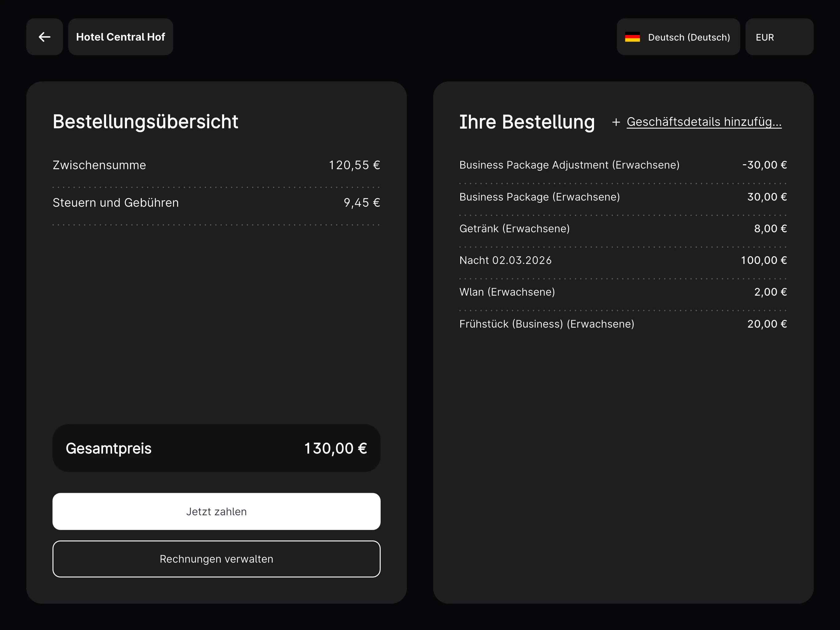Click the German flag icon

(x=632, y=37)
